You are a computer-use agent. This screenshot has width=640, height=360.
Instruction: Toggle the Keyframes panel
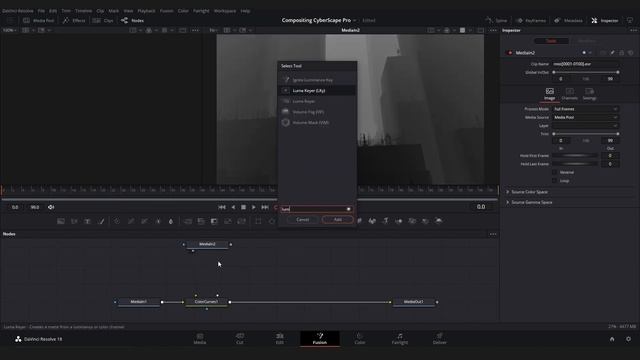531,20
